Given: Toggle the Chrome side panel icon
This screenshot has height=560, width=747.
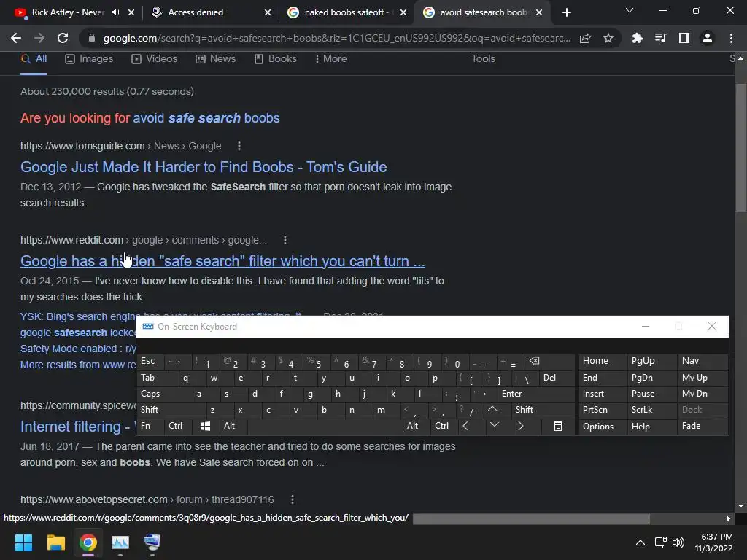Looking at the screenshot, I should point(684,38).
